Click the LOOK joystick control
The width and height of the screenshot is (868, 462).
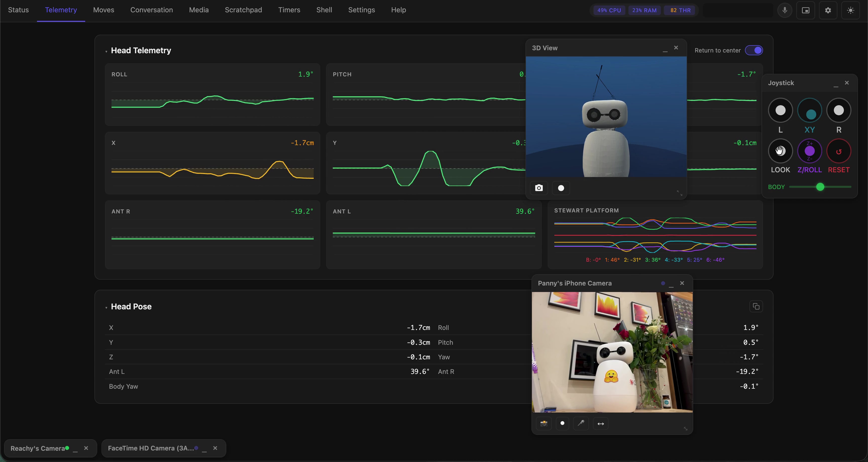[780, 151]
